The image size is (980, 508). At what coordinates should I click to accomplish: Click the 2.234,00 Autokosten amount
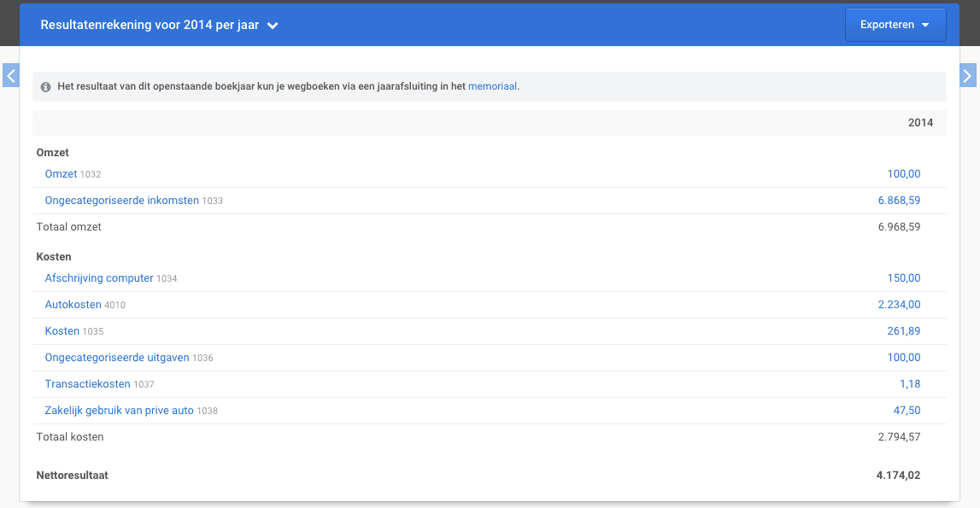pyautogui.click(x=899, y=305)
